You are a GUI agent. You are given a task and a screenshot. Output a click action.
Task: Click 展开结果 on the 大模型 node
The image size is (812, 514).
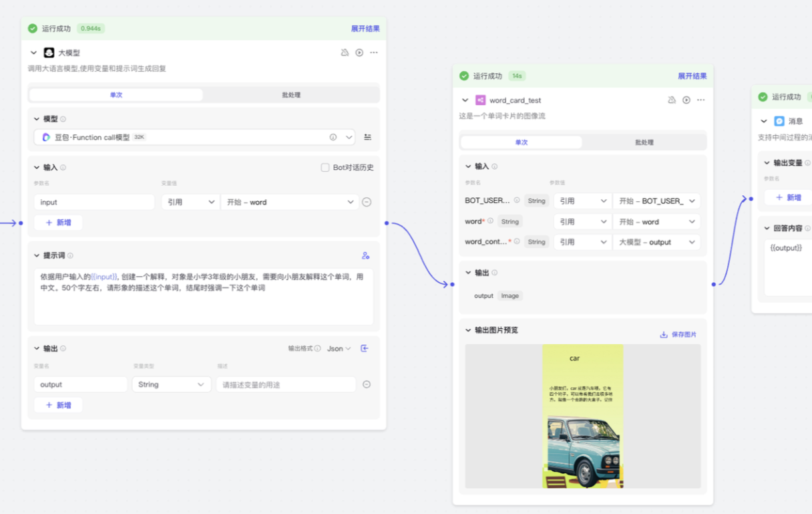365,29
